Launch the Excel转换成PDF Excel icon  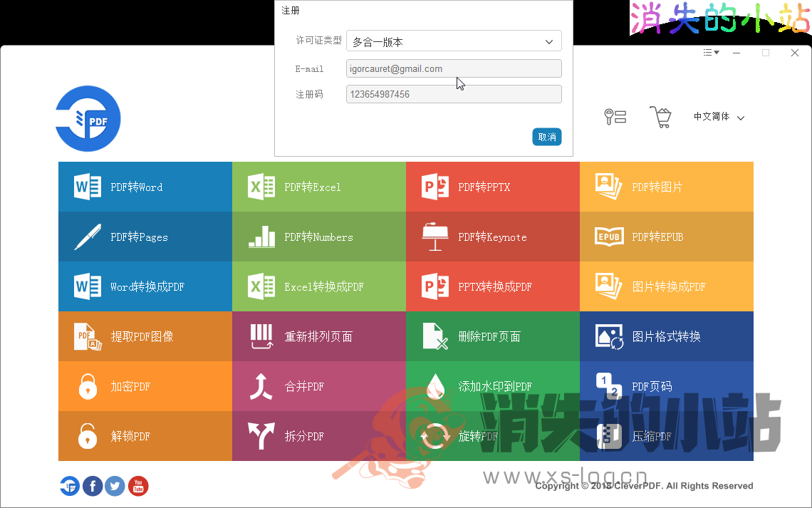pos(261,286)
